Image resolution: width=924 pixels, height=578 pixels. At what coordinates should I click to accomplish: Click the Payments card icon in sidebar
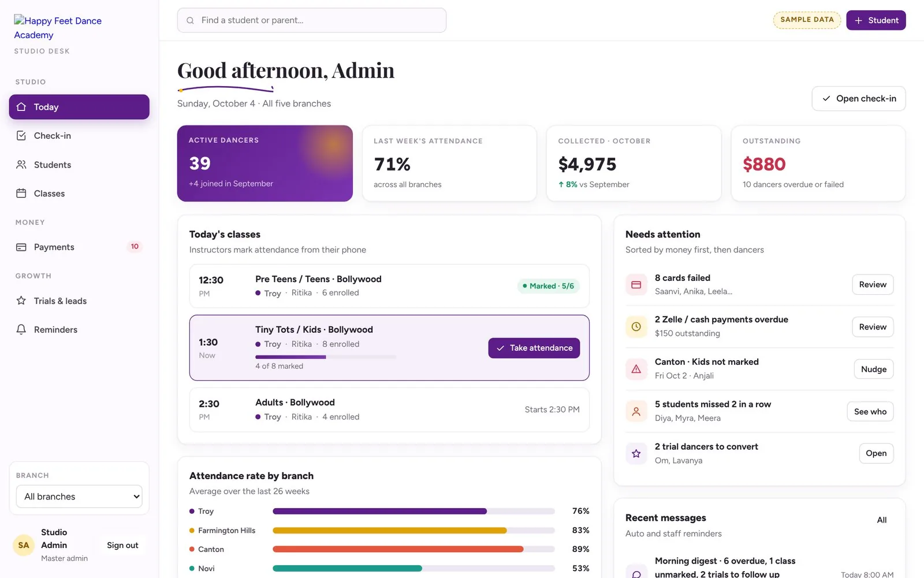pos(21,247)
